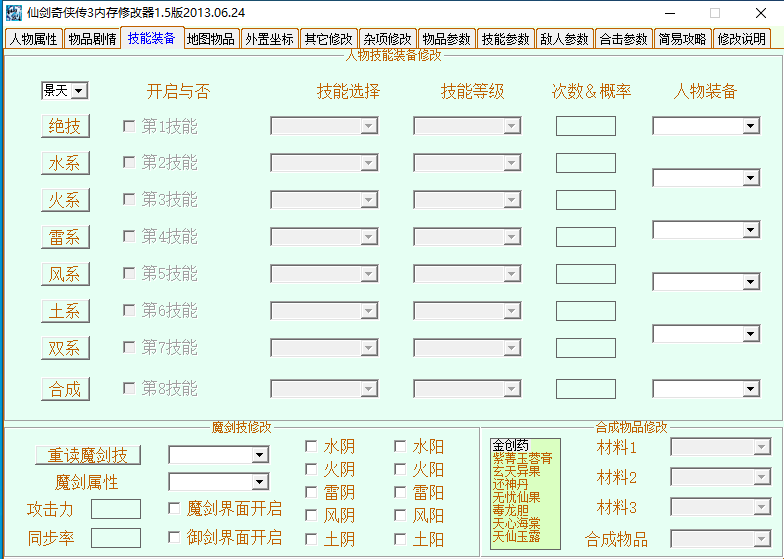Enable the 第6技能 checkbox
The height and width of the screenshot is (559, 784).
pyautogui.click(x=129, y=310)
